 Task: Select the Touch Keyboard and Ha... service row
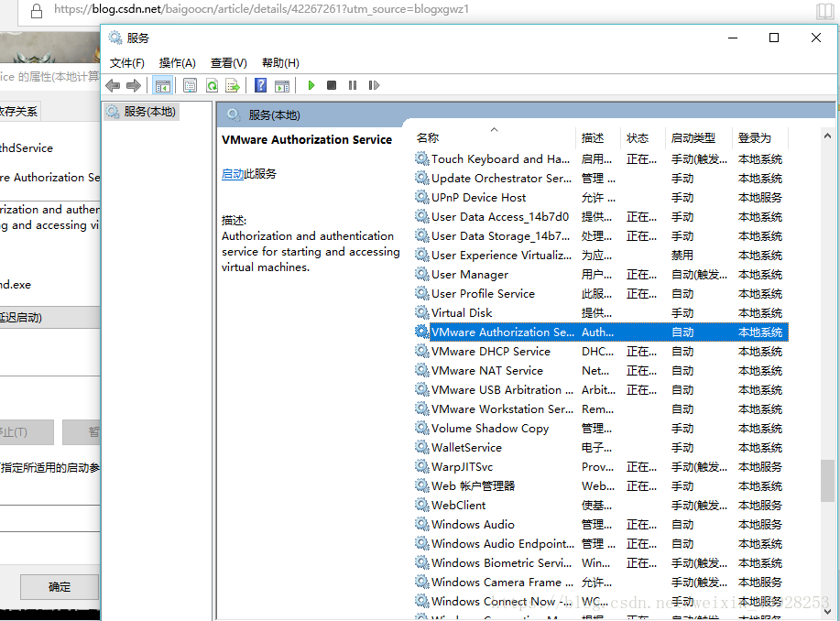(x=601, y=159)
